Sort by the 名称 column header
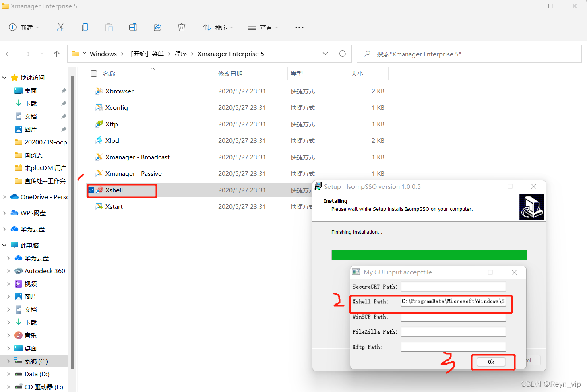 pyautogui.click(x=109, y=74)
